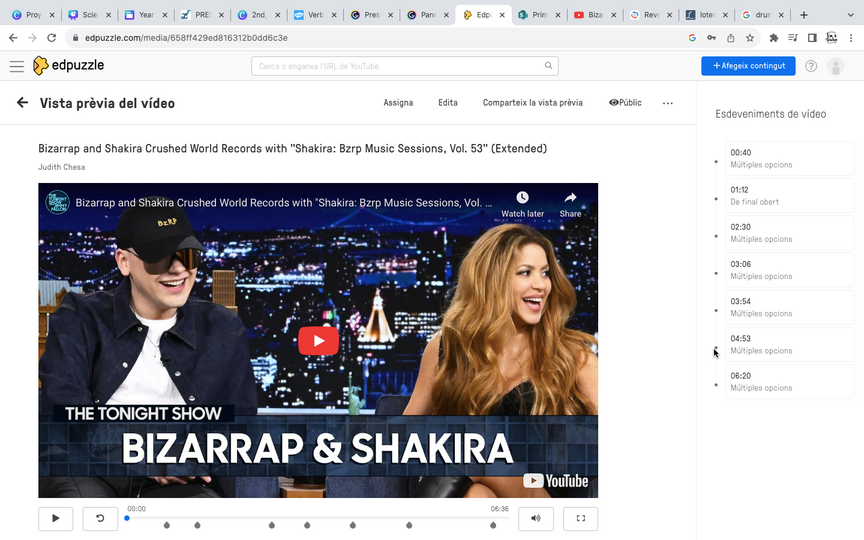This screenshot has width=864, height=540.
Task: Bookmark this page with the star icon
Action: [x=749, y=37]
